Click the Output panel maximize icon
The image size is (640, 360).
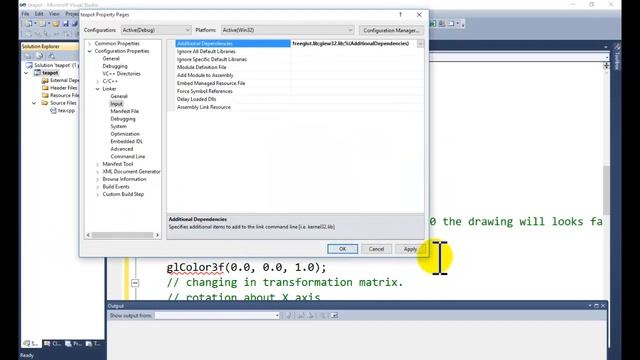click(596, 306)
